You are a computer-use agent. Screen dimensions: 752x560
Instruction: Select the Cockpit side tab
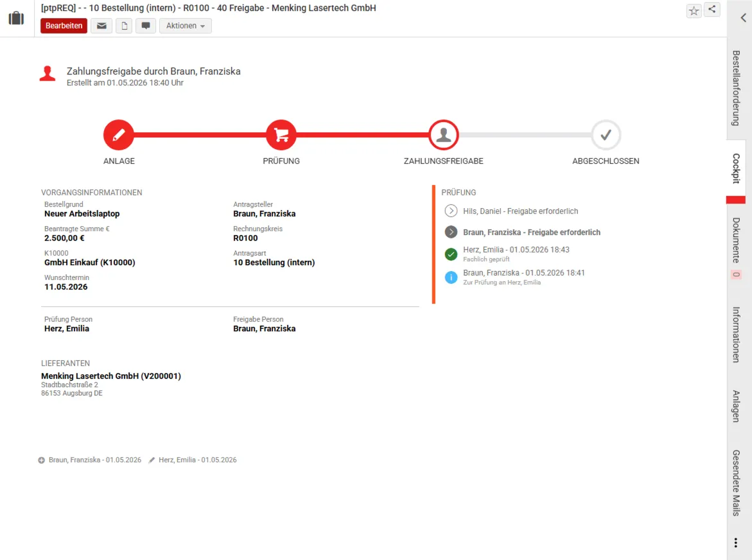[x=736, y=169]
